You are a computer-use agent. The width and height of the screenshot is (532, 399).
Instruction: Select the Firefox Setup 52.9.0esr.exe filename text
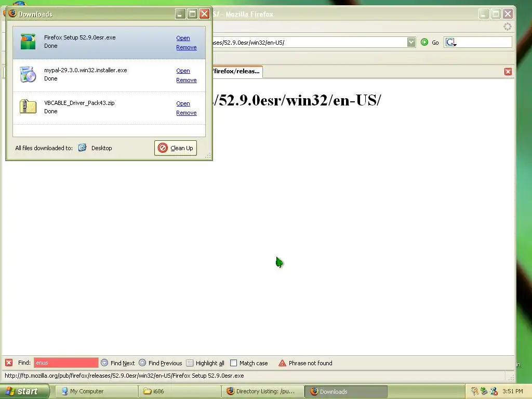coord(79,37)
